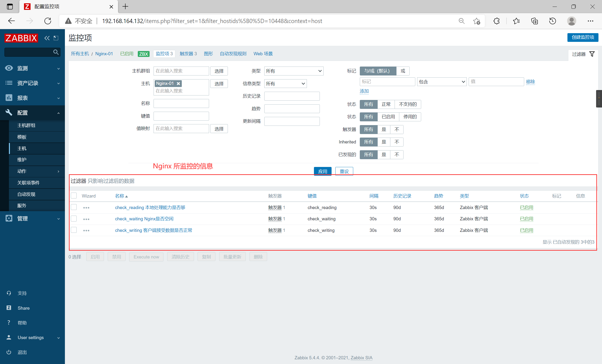Open wizard dots menu for check_reading item
Screen dimensions: 602x364
click(x=86, y=208)
